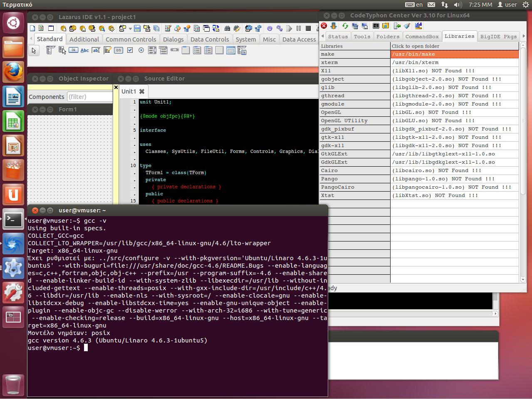Click New Form icon in Lazarus toolbar
Viewport: 532px width, 399px height.
51,28
